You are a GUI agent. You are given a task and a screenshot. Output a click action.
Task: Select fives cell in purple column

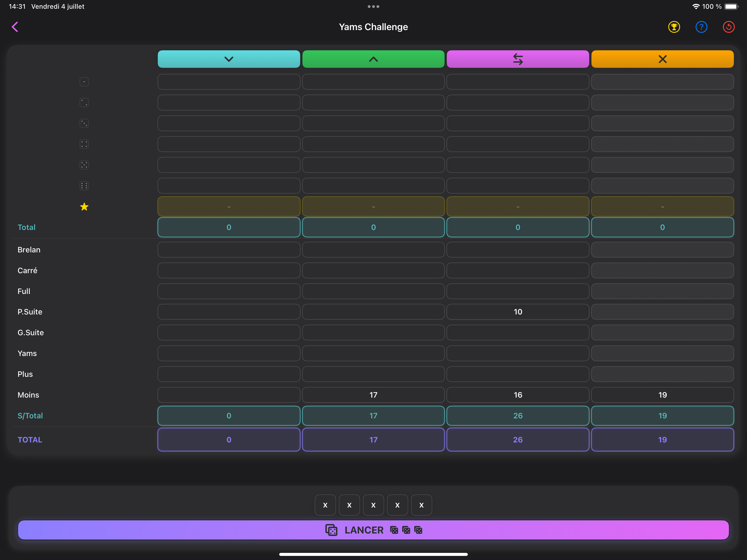(518, 165)
